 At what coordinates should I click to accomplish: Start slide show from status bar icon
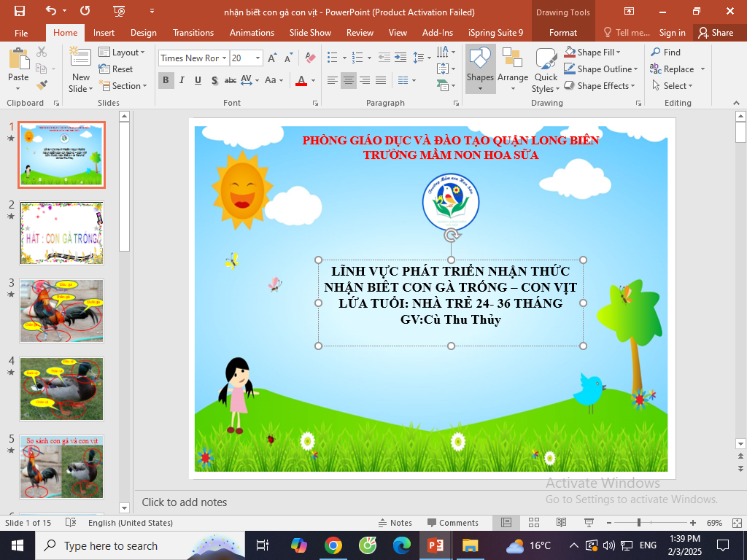point(588,523)
